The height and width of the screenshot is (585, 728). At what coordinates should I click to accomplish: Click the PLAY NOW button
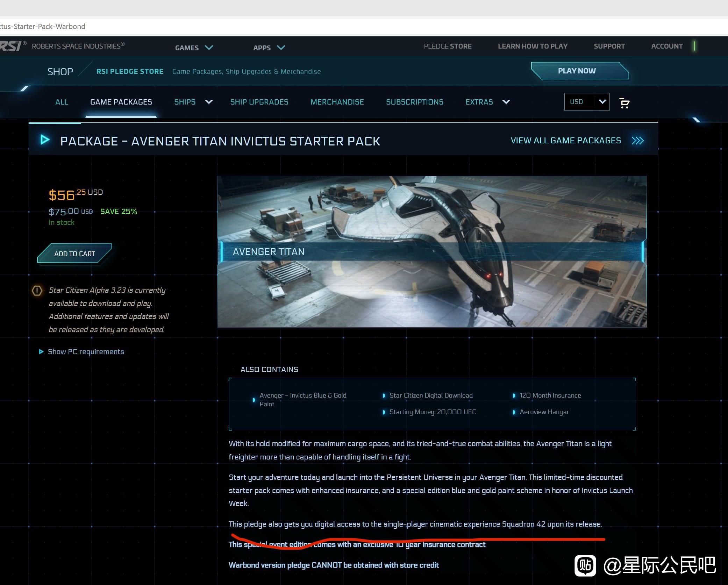pyautogui.click(x=580, y=71)
